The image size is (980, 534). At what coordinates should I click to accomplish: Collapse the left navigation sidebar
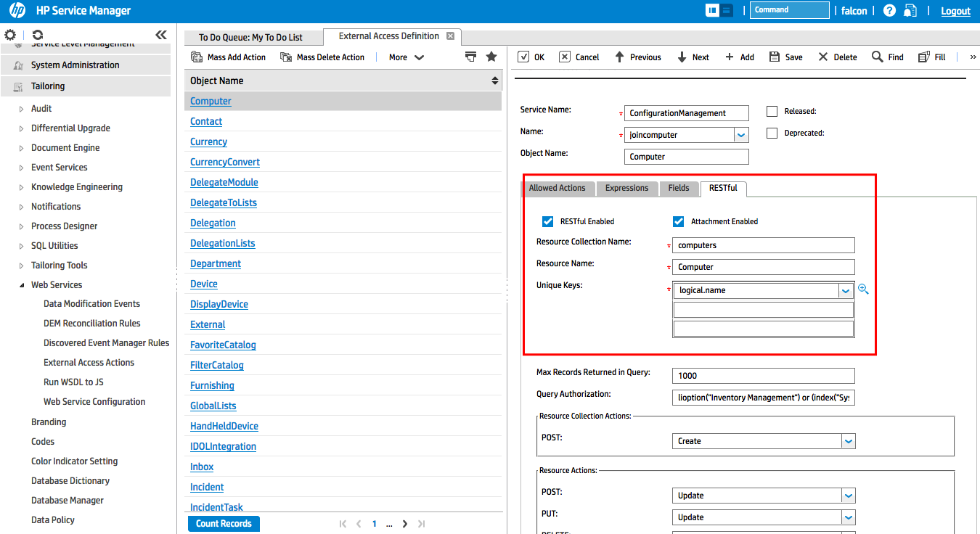(161, 35)
